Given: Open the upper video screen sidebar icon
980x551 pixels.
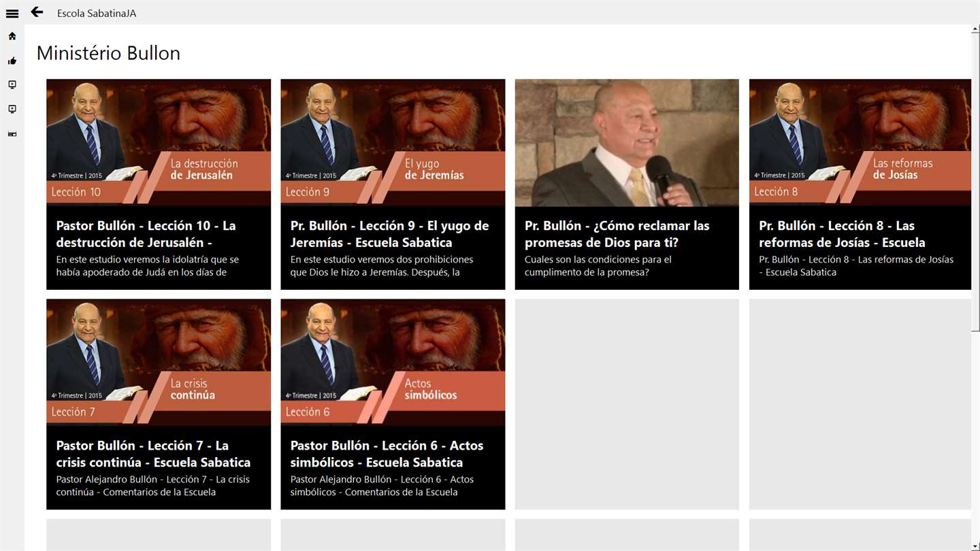Looking at the screenshot, I should click(12, 85).
